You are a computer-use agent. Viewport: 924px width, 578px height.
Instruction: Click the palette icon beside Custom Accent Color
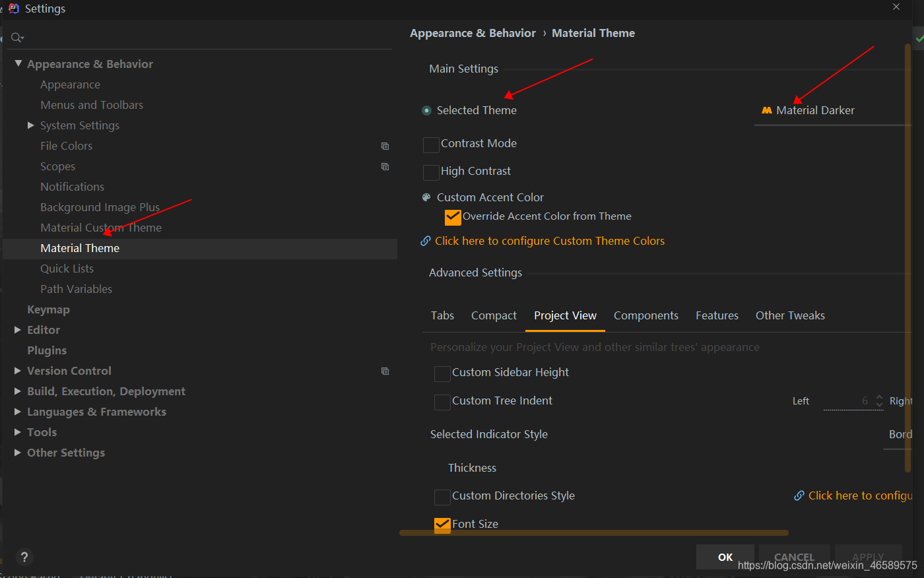[x=426, y=197]
